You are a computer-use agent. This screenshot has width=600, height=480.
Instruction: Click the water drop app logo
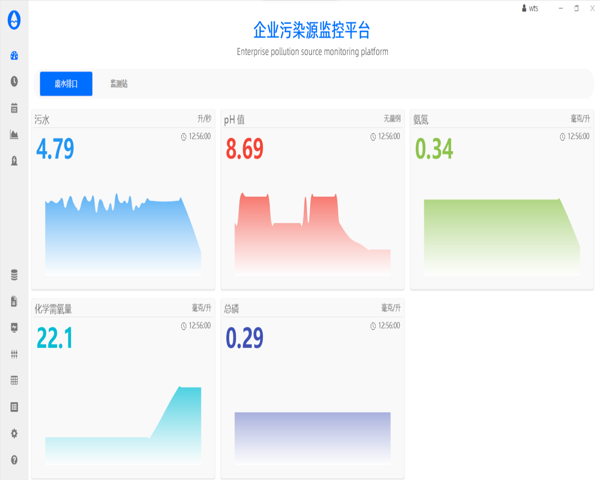click(x=14, y=21)
